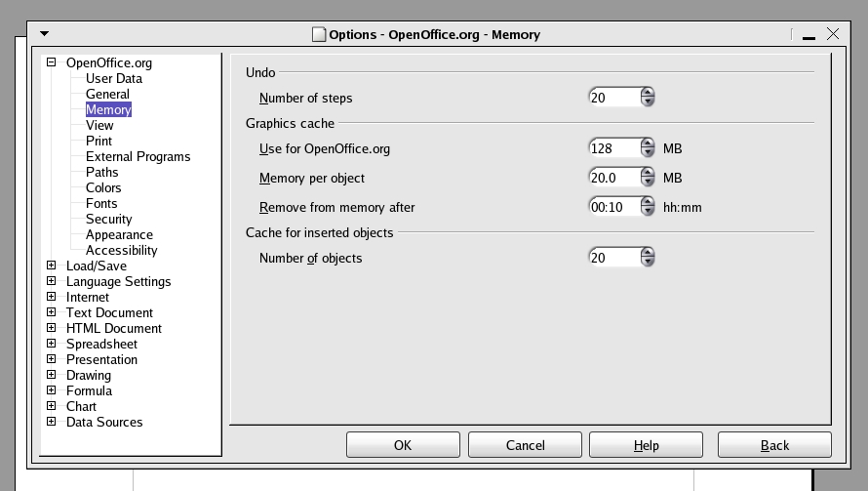Select the Security options entry
The height and width of the screenshot is (491, 868).
pos(108,219)
